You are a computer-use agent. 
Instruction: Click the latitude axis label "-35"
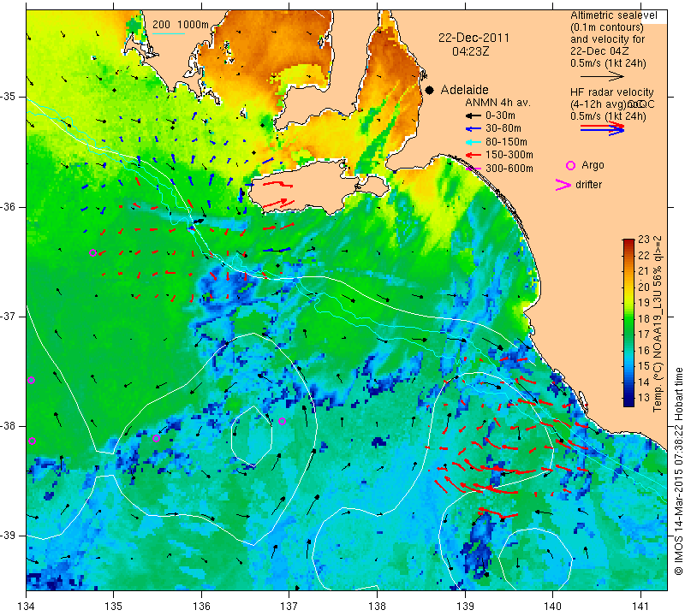click(x=8, y=97)
